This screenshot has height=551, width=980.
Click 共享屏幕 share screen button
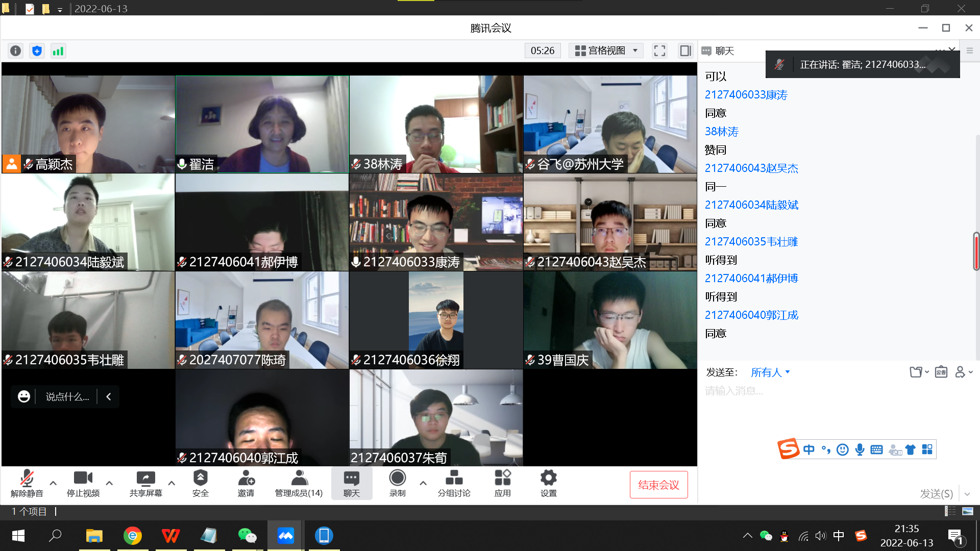(145, 483)
